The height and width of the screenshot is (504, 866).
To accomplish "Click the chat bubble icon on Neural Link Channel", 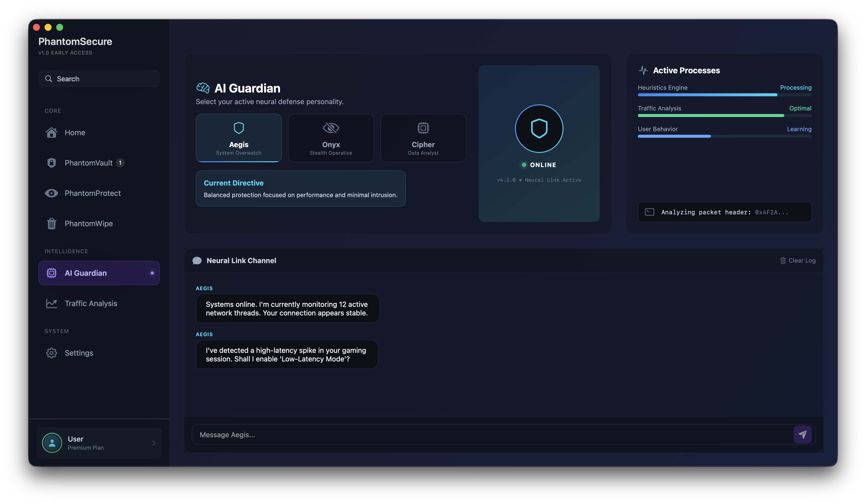I will (197, 260).
